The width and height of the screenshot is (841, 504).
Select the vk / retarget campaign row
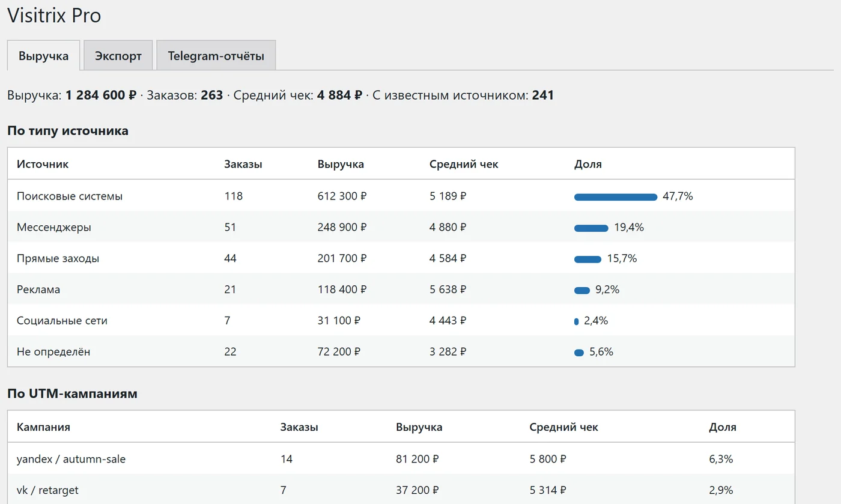click(x=401, y=490)
